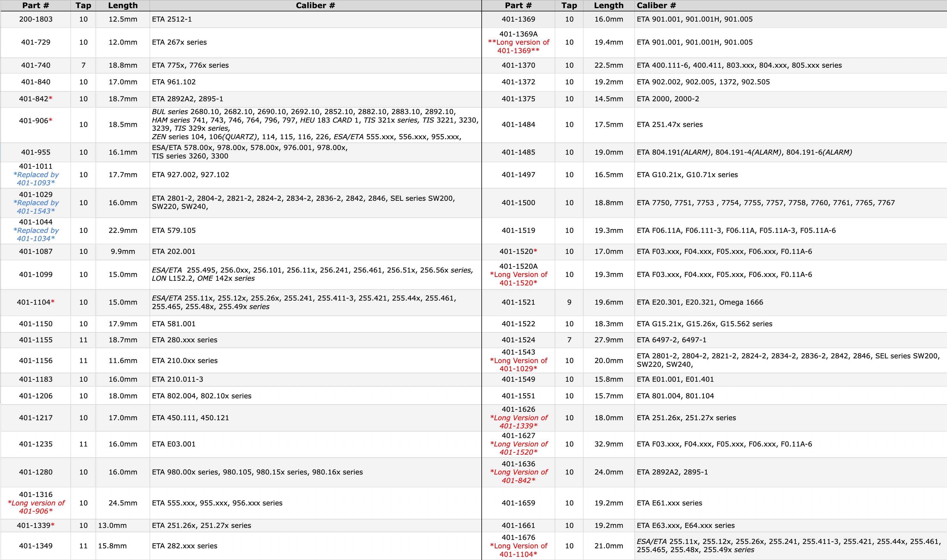Select 24.0mm length cell
The height and width of the screenshot is (560, 947).
click(608, 472)
